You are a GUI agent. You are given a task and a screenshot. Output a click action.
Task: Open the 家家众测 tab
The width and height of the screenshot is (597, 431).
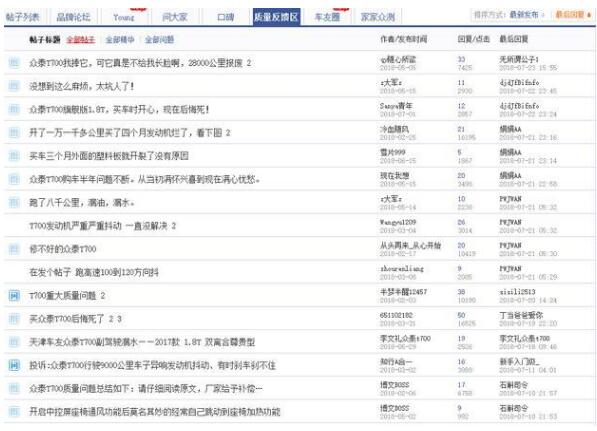point(378,17)
